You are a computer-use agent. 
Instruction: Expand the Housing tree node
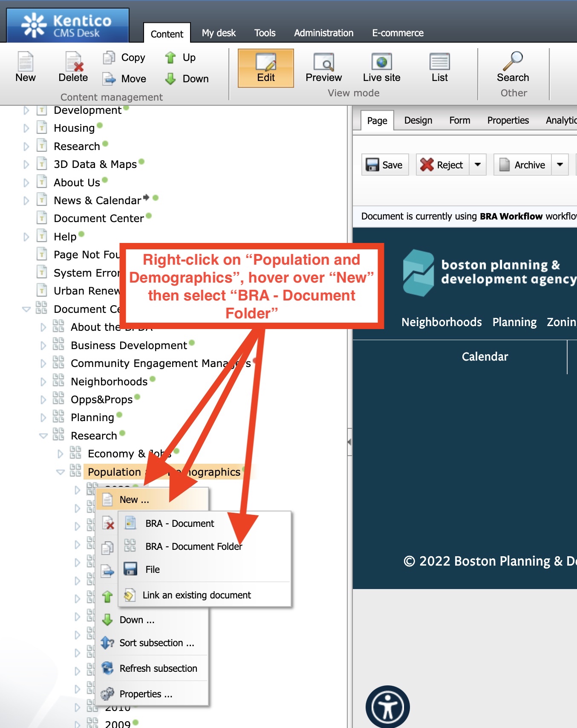[26, 128]
